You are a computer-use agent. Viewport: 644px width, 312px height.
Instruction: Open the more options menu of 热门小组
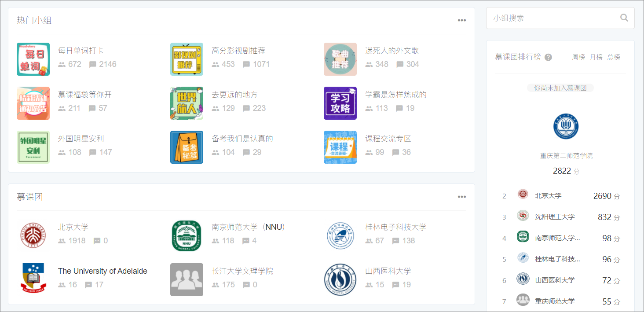tap(461, 20)
